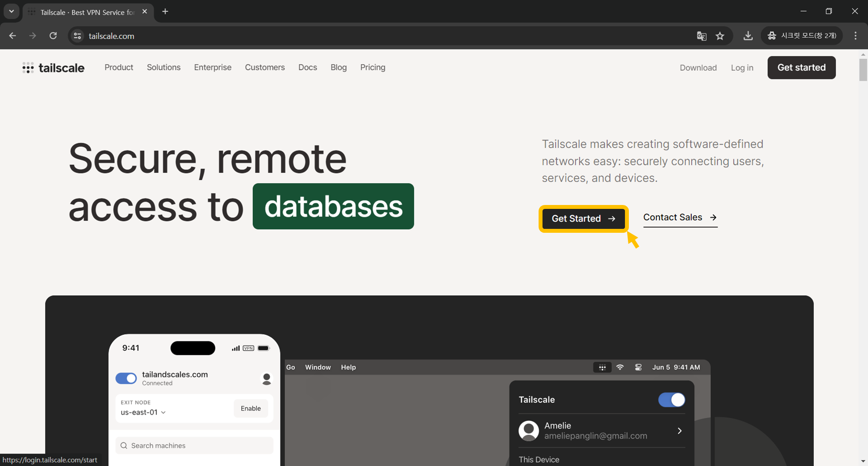This screenshot has width=868, height=466.
Task: Click the hero Get Started arrow button
Action: click(x=583, y=218)
